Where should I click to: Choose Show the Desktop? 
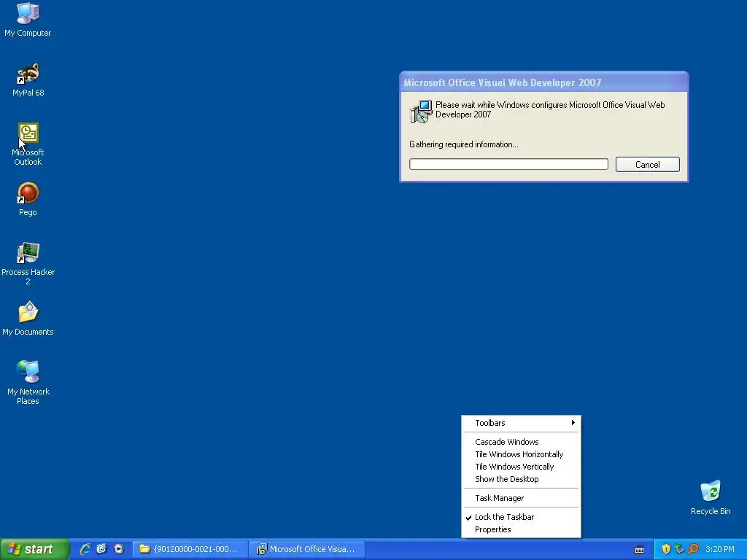(521, 479)
